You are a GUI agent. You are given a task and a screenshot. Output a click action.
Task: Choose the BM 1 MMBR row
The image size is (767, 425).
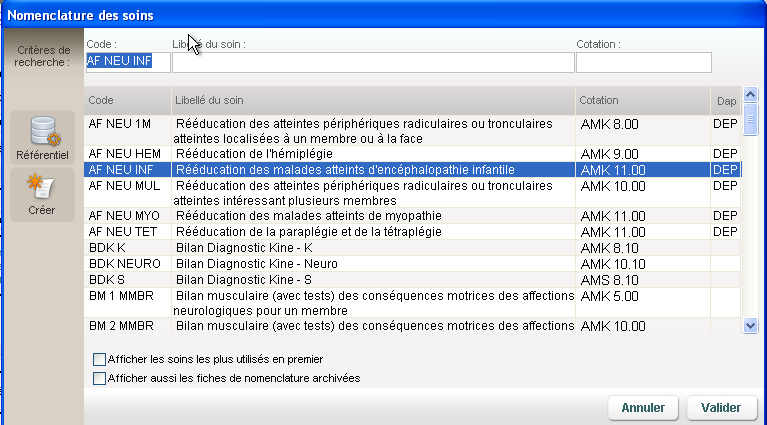[412, 303]
